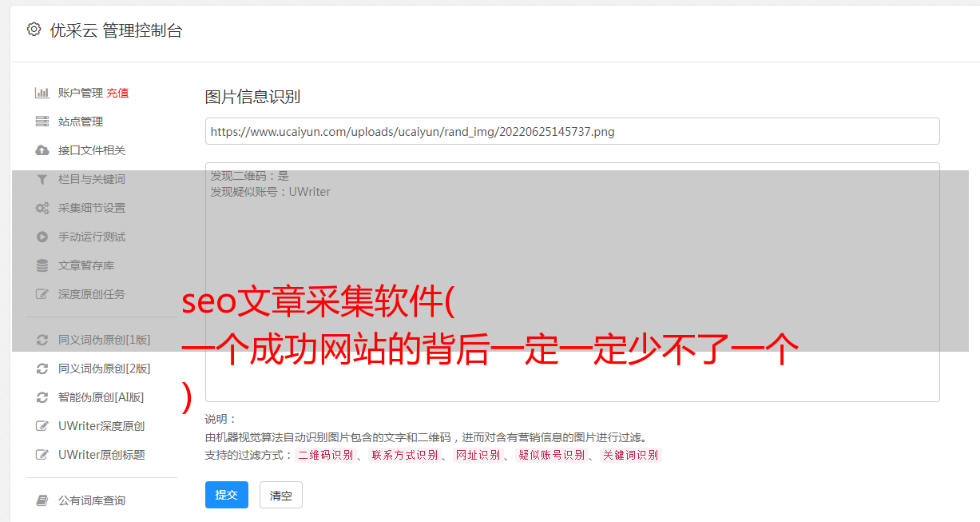This screenshot has height=522, width=980.
Task: Click the gear icon beside 优采云 管理控制台
Action: pos(34,30)
